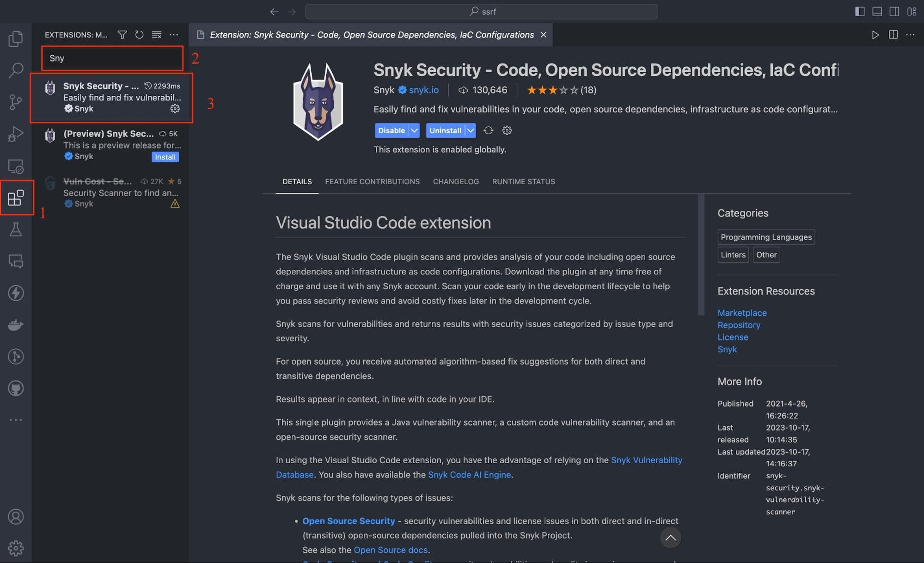The height and width of the screenshot is (563, 924).
Task: Expand the Disable button dropdown arrow
Action: click(x=415, y=130)
